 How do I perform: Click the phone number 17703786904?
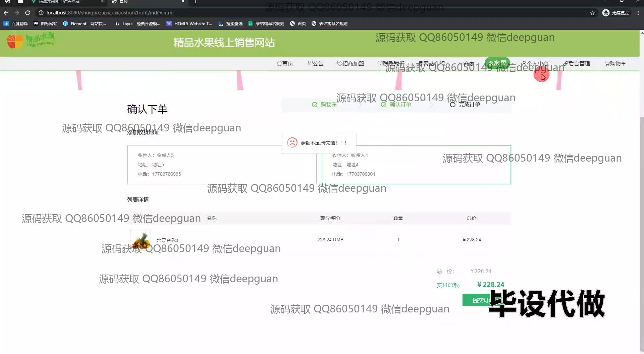pyautogui.click(x=361, y=174)
